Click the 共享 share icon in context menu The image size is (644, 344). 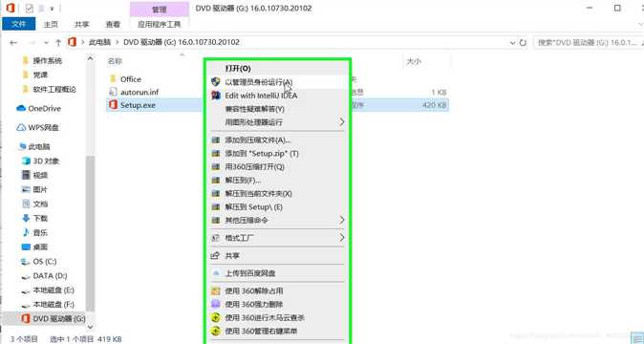(215, 256)
